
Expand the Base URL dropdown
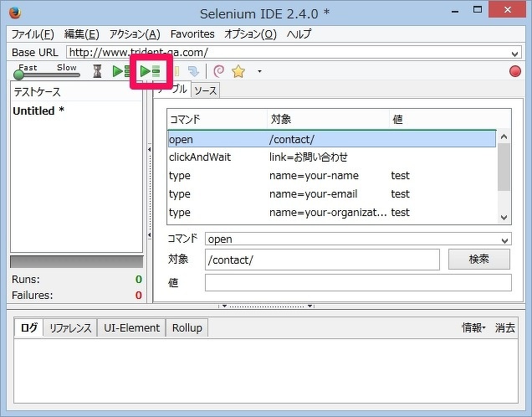[514, 53]
